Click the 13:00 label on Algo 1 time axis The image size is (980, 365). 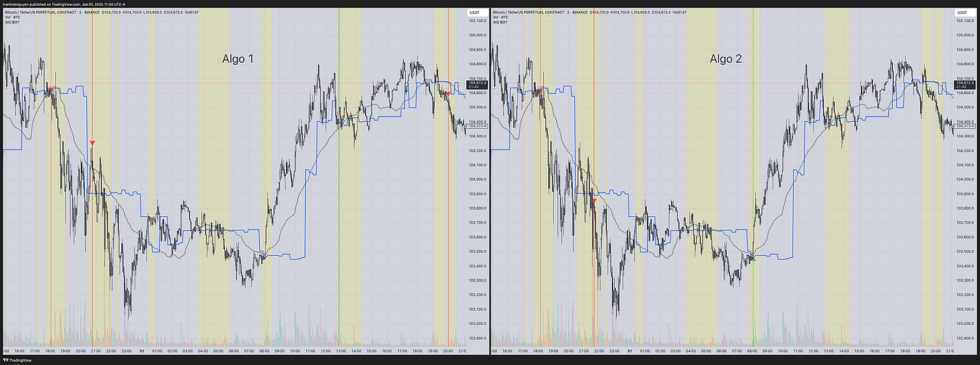[341, 351]
